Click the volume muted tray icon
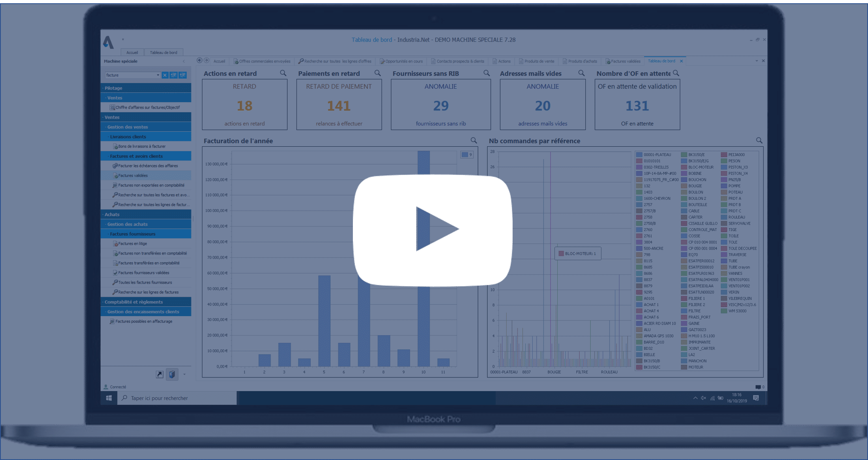This screenshot has width=868, height=460. click(703, 398)
